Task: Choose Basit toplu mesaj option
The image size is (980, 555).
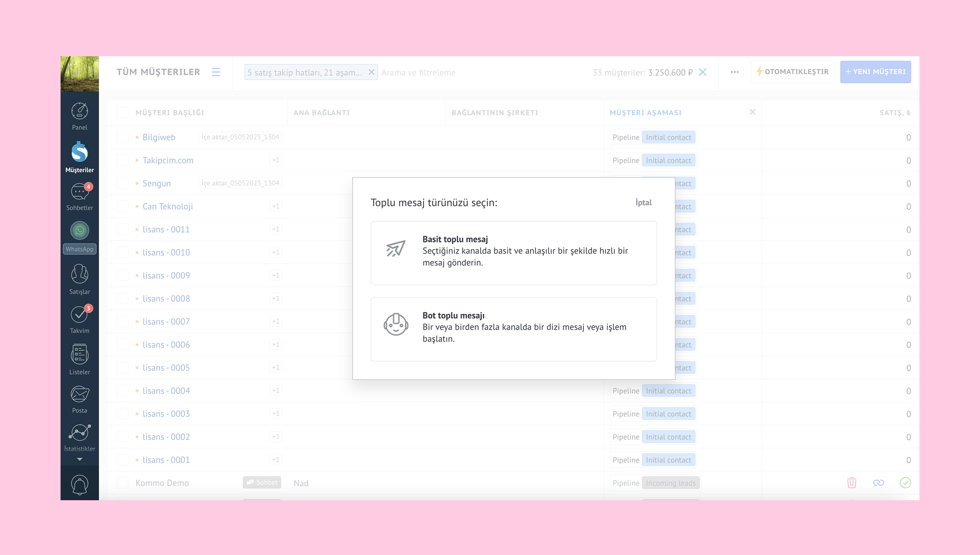Action: 514,253
